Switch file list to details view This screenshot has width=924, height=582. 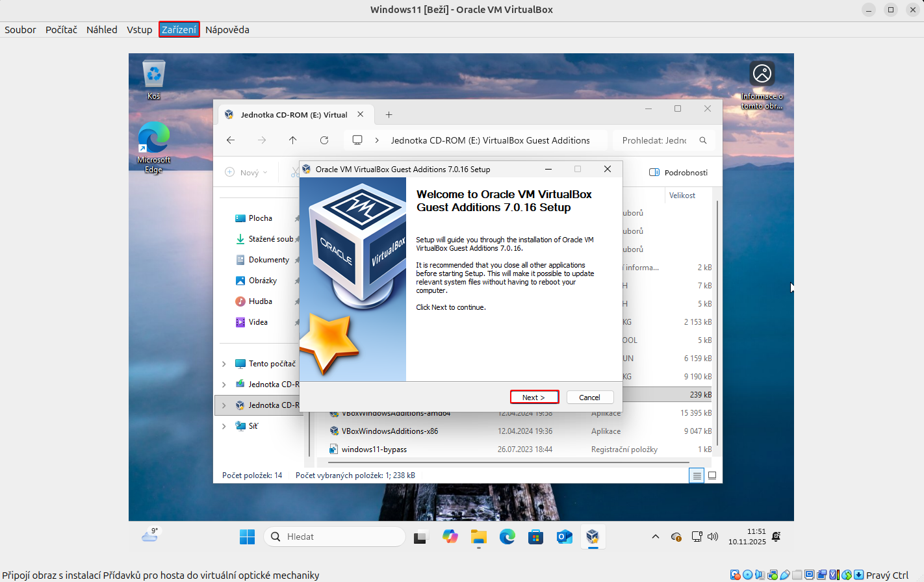click(696, 475)
